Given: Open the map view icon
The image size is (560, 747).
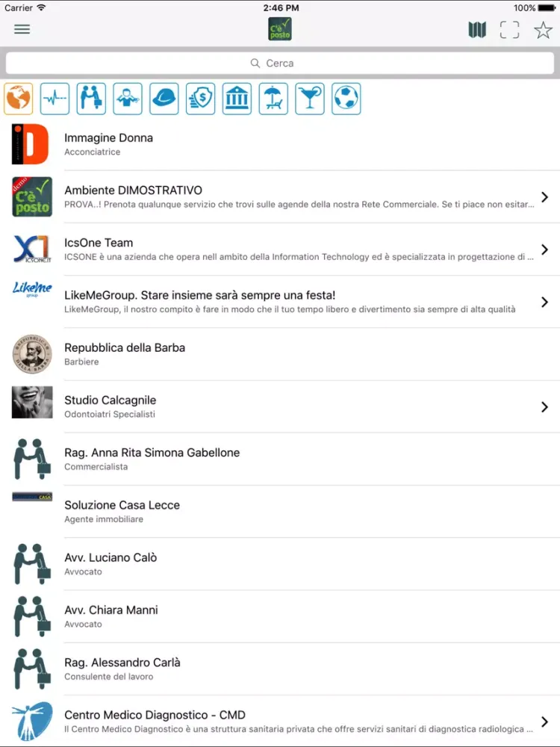Looking at the screenshot, I should click(x=477, y=30).
